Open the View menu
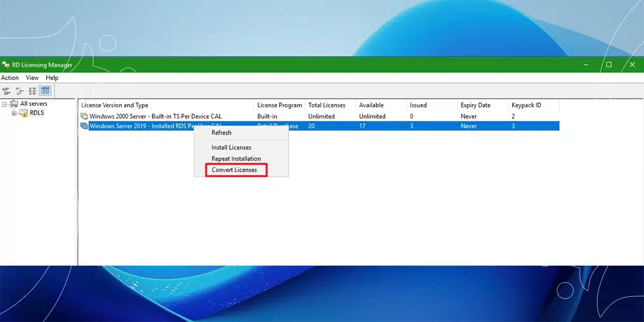This screenshot has width=644, height=322. [x=32, y=78]
